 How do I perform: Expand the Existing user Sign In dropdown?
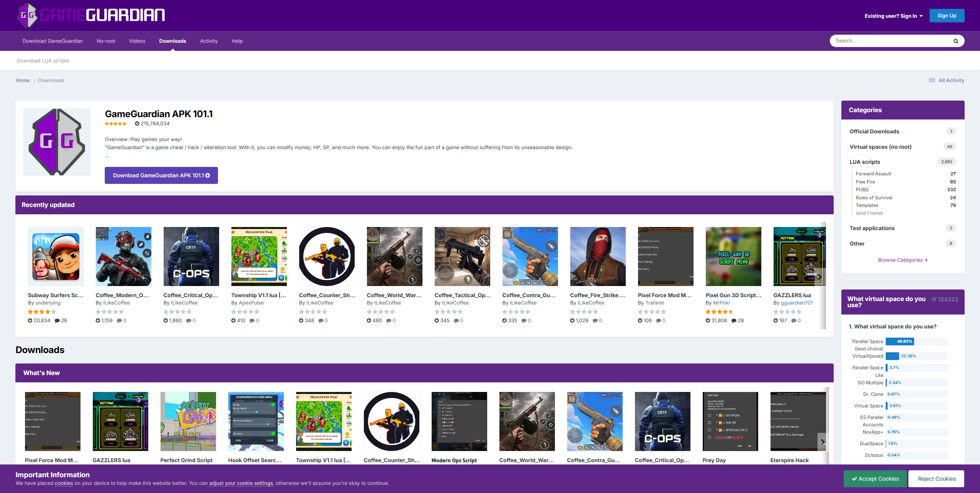click(893, 16)
